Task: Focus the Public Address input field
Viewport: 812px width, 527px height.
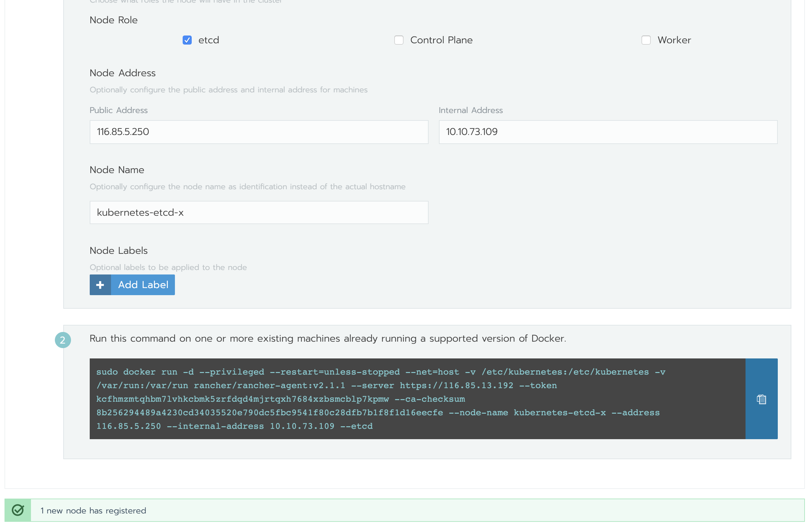Action: click(259, 132)
